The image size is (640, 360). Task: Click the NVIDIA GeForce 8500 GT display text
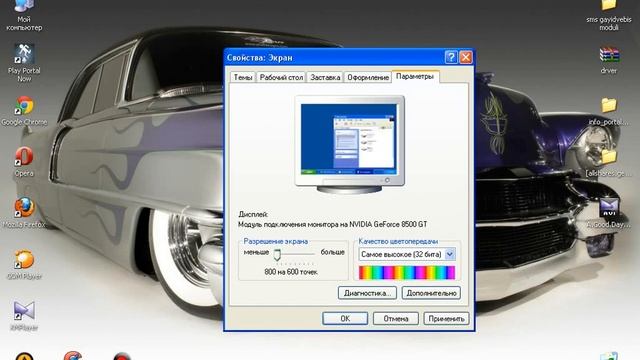click(x=333, y=224)
